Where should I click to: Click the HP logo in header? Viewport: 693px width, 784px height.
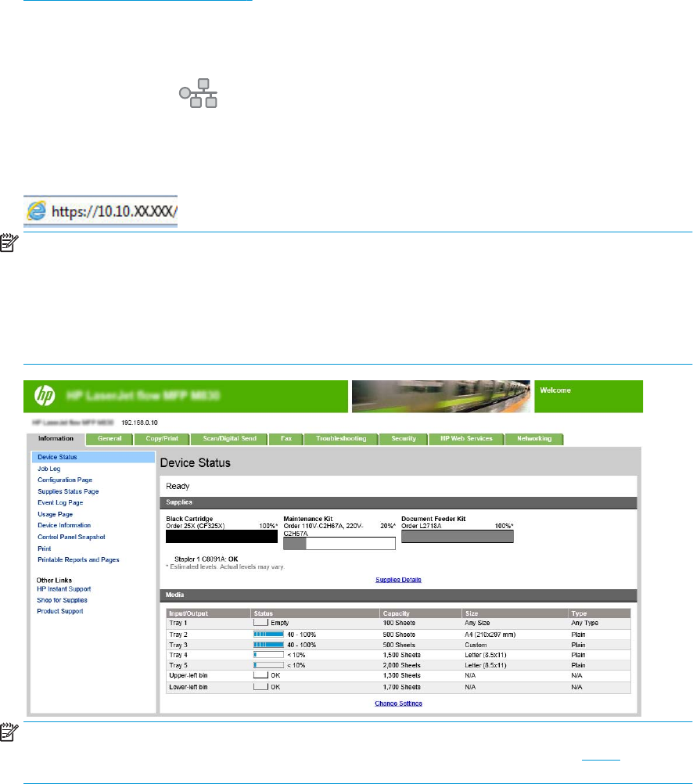45,396
